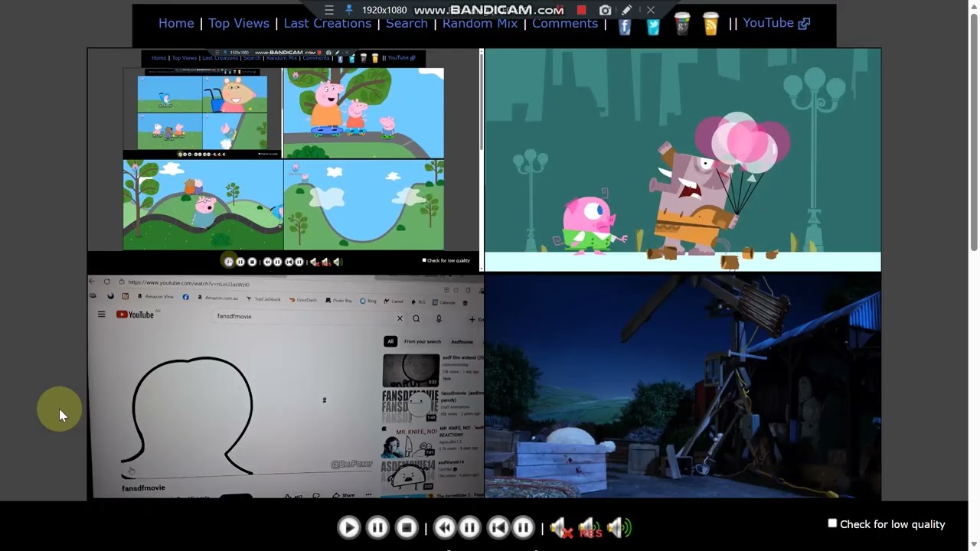Click the Peppa Pig mashup video pane
Image resolution: width=980 pixels, height=551 pixels.
[x=285, y=160]
